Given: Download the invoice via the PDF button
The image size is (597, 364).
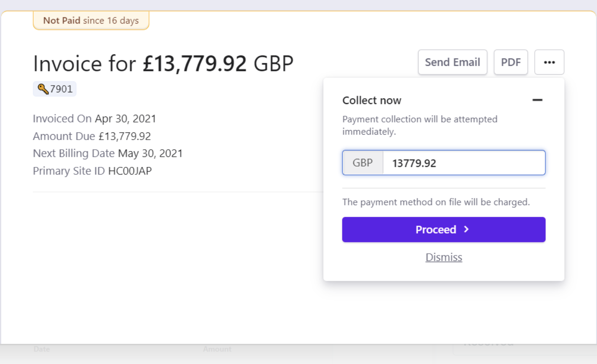Looking at the screenshot, I should pyautogui.click(x=511, y=62).
